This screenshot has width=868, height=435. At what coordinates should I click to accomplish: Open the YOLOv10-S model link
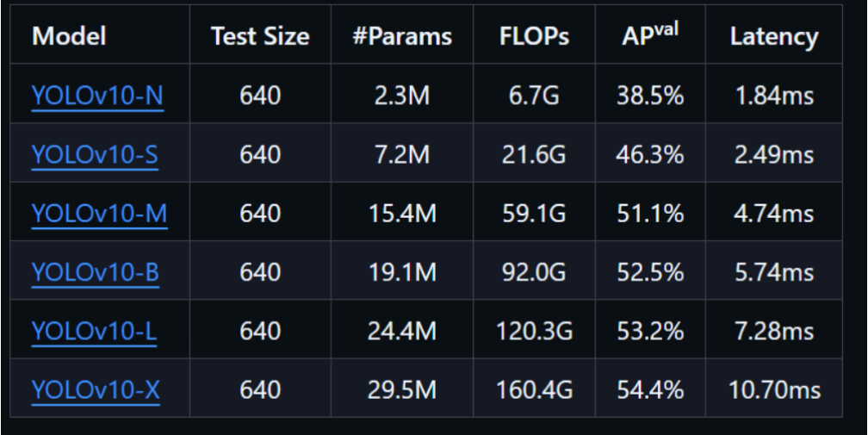pos(95,154)
